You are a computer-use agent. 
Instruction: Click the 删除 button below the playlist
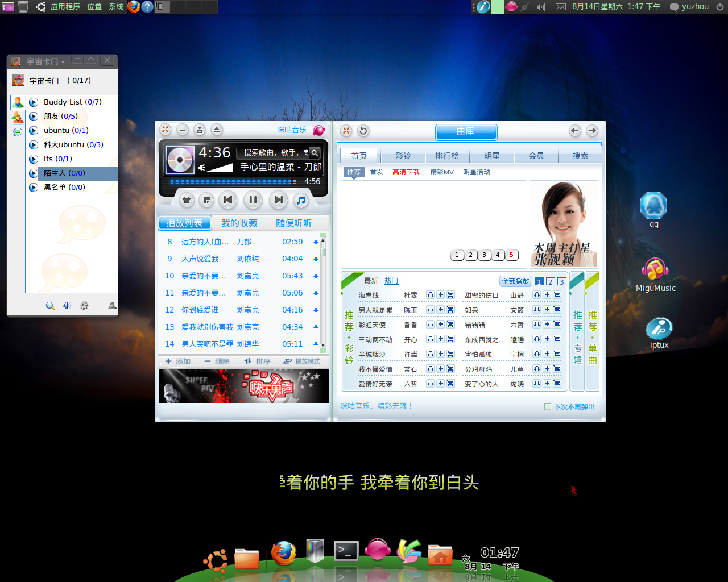tap(217, 361)
